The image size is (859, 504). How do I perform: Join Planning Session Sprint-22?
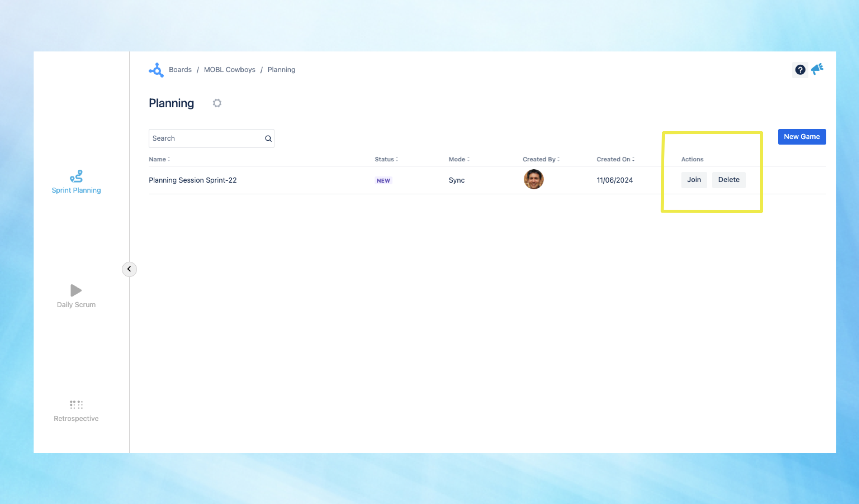[694, 179]
